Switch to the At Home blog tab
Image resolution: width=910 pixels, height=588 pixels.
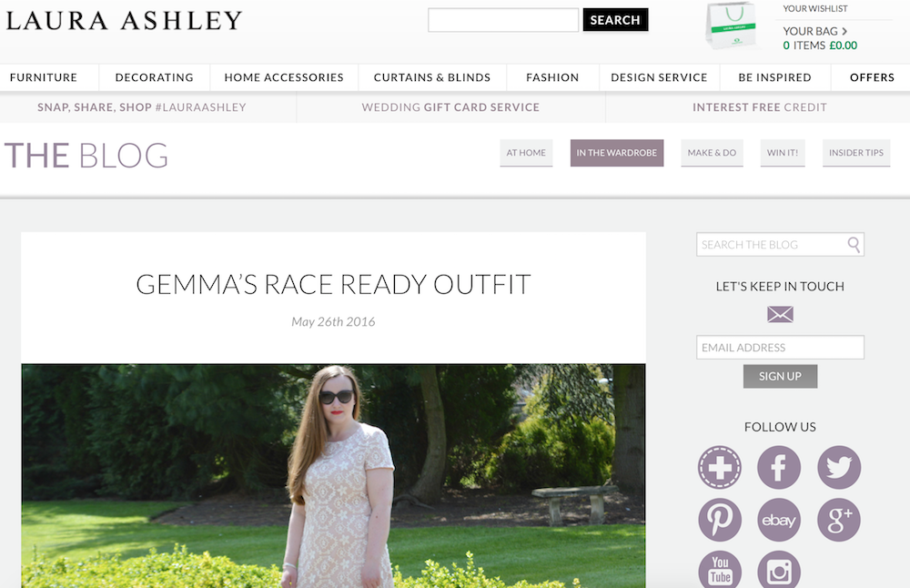coord(526,153)
